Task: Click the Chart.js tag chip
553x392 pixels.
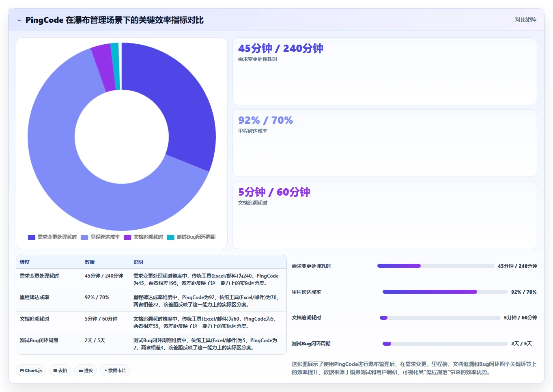Action: click(31, 370)
